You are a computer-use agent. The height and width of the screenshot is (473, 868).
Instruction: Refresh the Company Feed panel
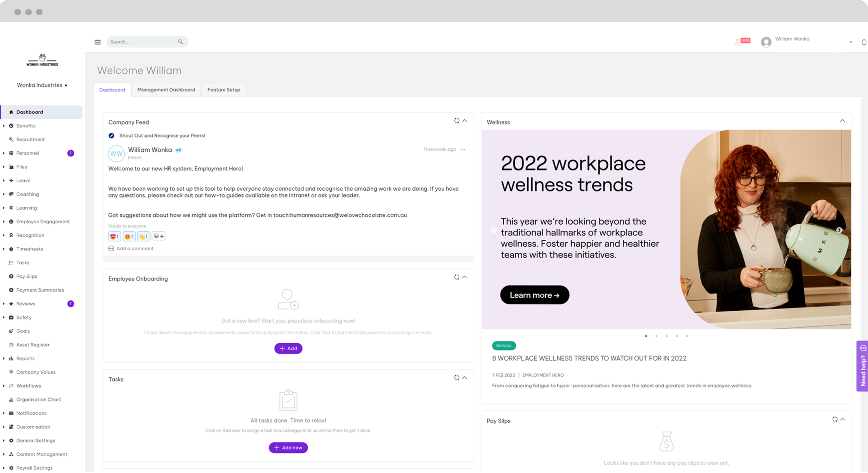457,121
